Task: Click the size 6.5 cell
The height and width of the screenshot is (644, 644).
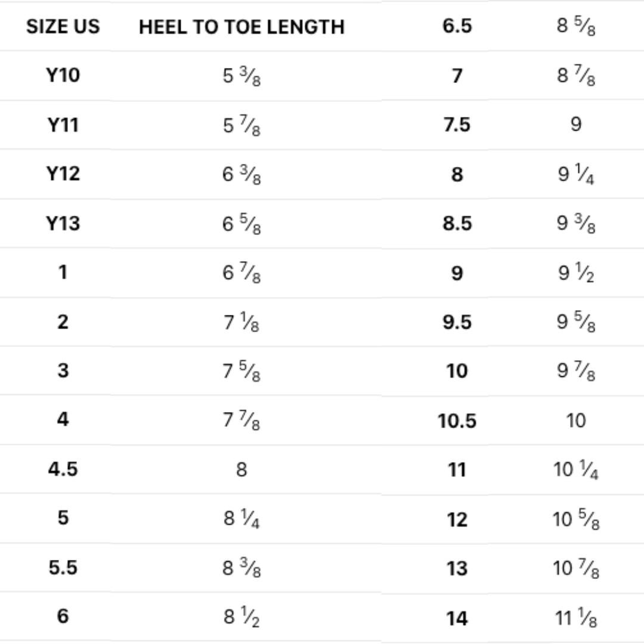Action: (x=457, y=27)
